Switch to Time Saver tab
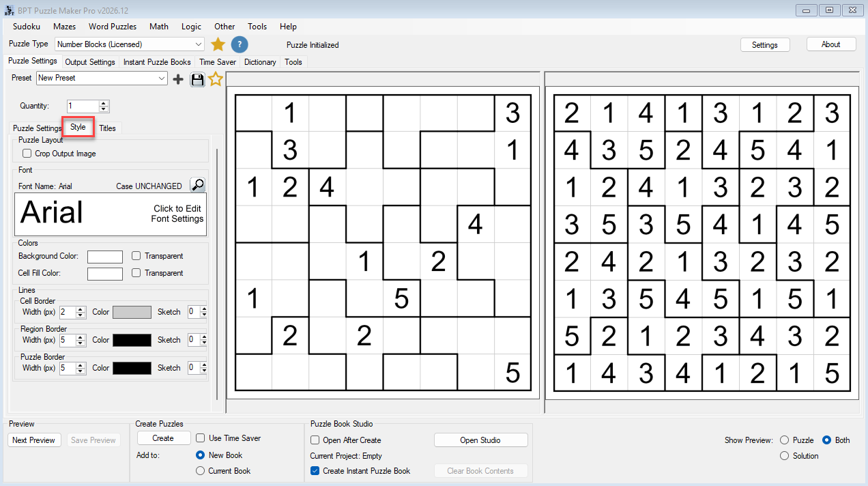Image resolution: width=868 pixels, height=486 pixels. click(x=218, y=62)
